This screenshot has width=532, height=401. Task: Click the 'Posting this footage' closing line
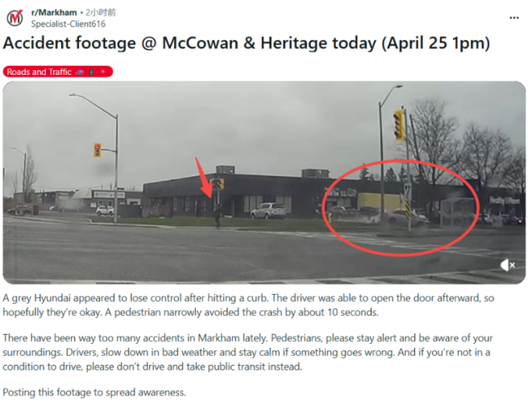[94, 392]
